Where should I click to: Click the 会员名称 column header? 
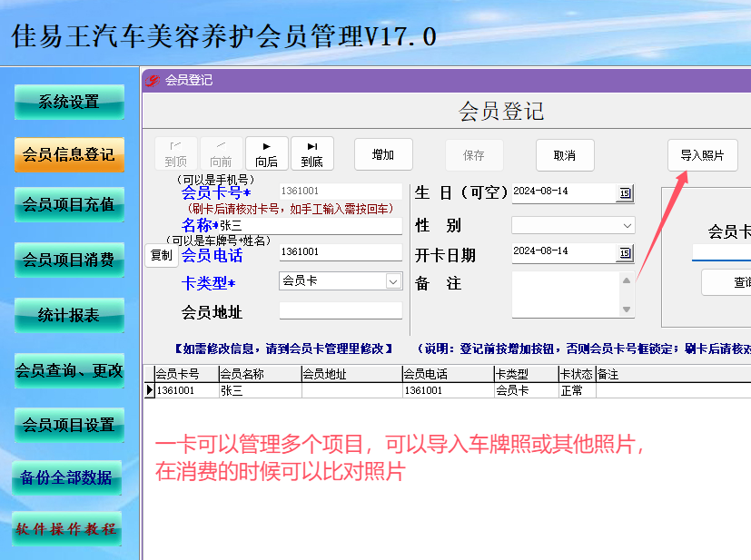tap(260, 374)
